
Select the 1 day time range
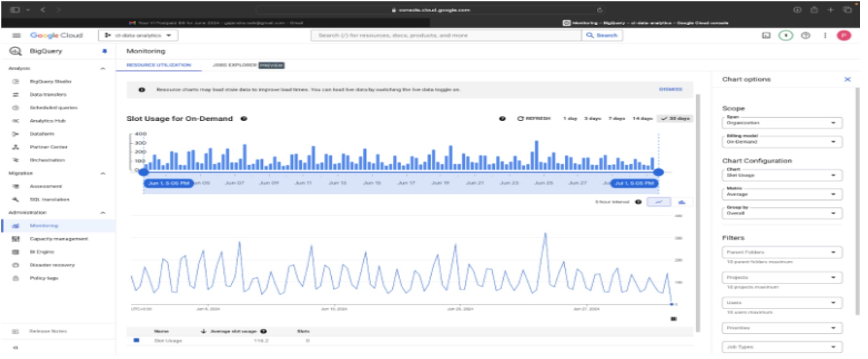[x=570, y=119]
